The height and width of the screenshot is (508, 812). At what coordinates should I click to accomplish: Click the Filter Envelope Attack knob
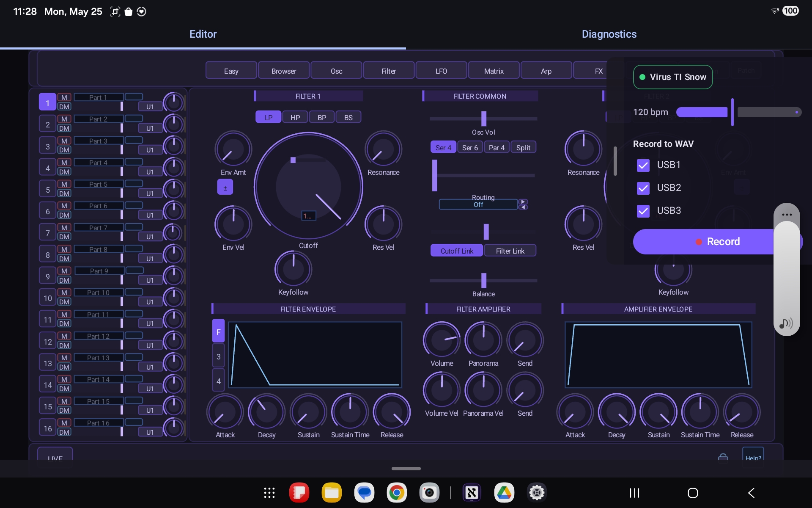[225, 412]
